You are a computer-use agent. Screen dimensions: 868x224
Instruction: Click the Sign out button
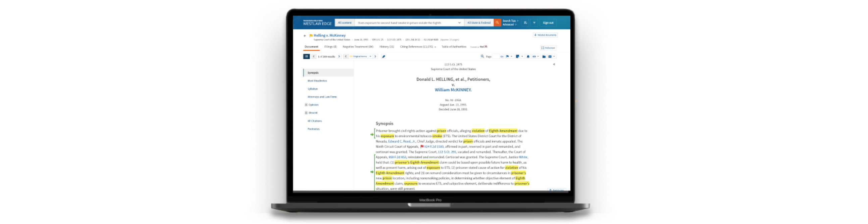coord(548,23)
